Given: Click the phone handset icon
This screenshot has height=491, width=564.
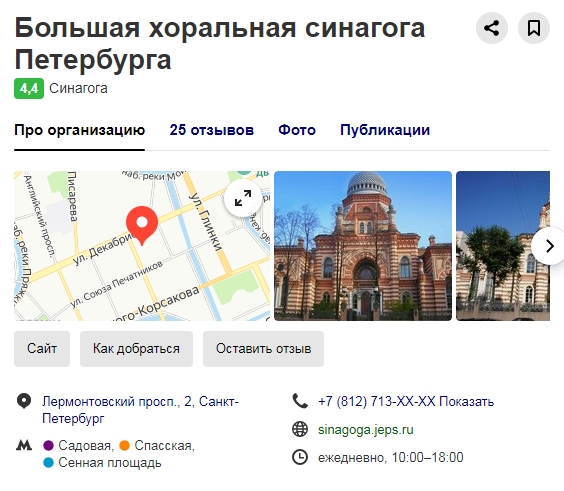Looking at the screenshot, I should (x=300, y=401).
